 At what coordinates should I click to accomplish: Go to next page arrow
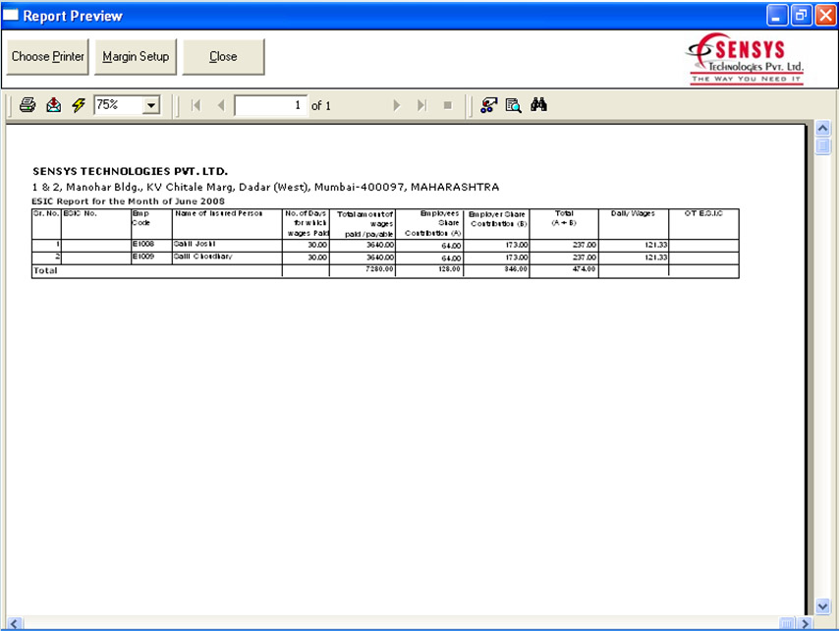point(397,105)
